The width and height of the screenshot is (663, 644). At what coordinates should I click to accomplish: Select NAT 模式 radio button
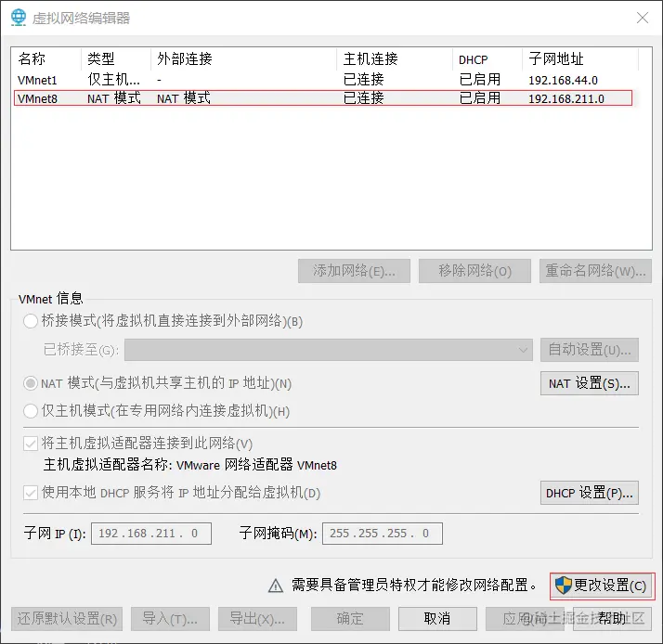(x=31, y=383)
